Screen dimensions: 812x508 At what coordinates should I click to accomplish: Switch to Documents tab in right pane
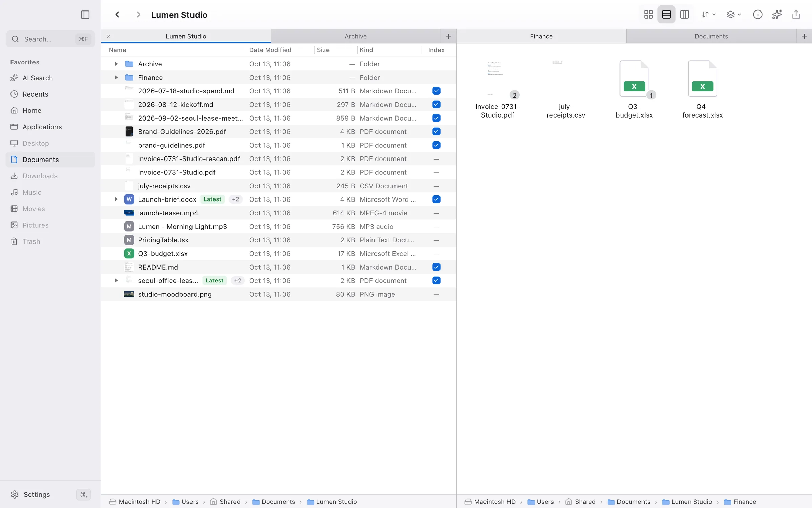pos(711,36)
